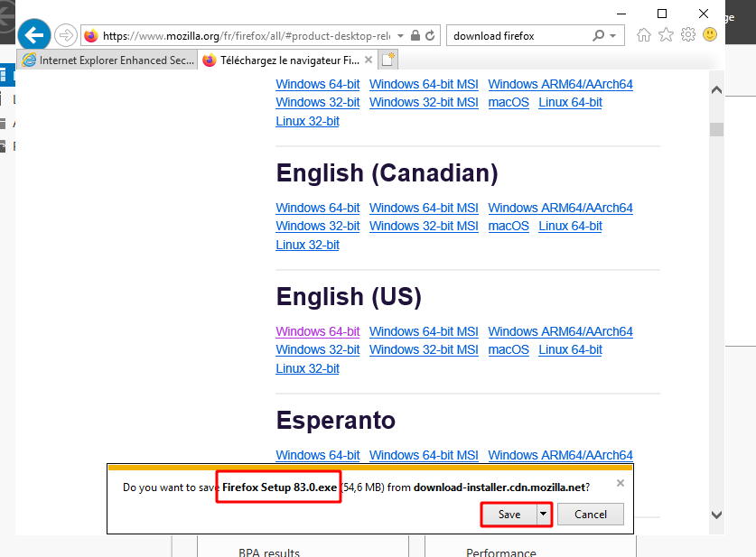
Task: Maximize the Internet Explorer window
Action: pos(662,14)
